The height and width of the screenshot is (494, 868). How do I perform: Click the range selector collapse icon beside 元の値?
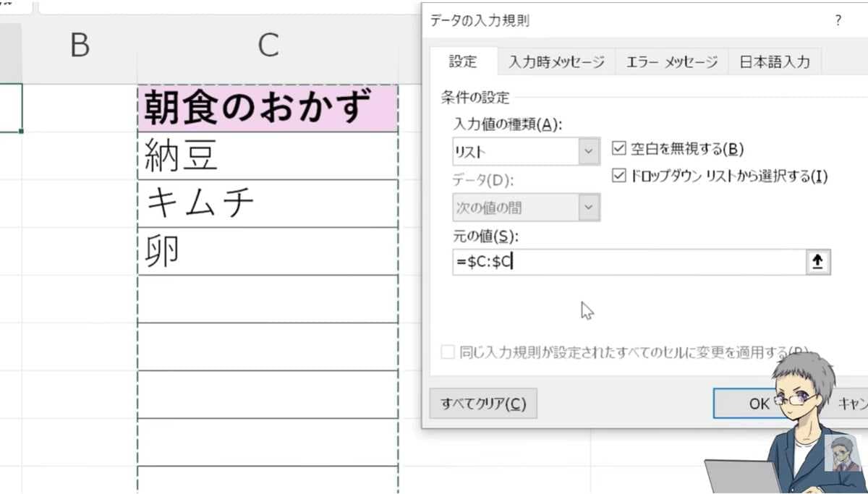pos(817,262)
